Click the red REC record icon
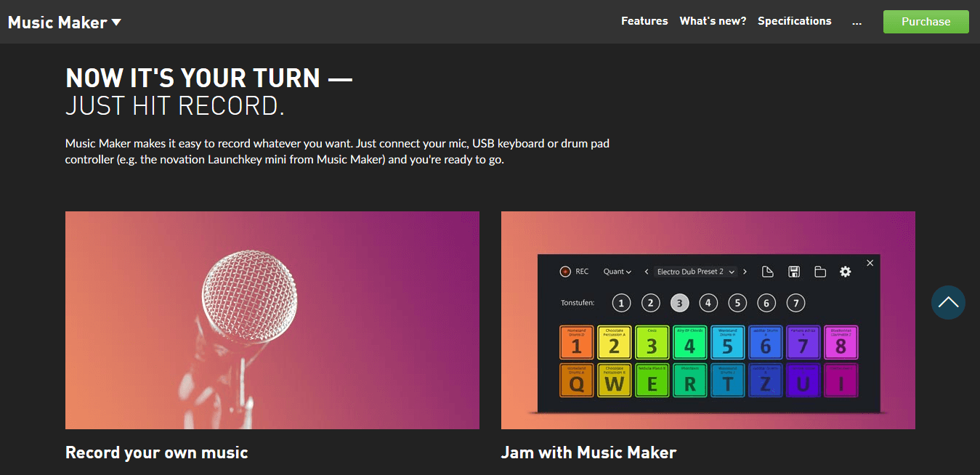Image resolution: width=980 pixels, height=475 pixels. point(565,272)
